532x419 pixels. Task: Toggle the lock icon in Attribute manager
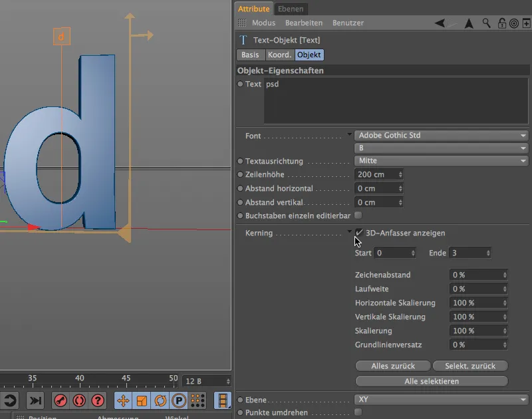tap(502, 23)
